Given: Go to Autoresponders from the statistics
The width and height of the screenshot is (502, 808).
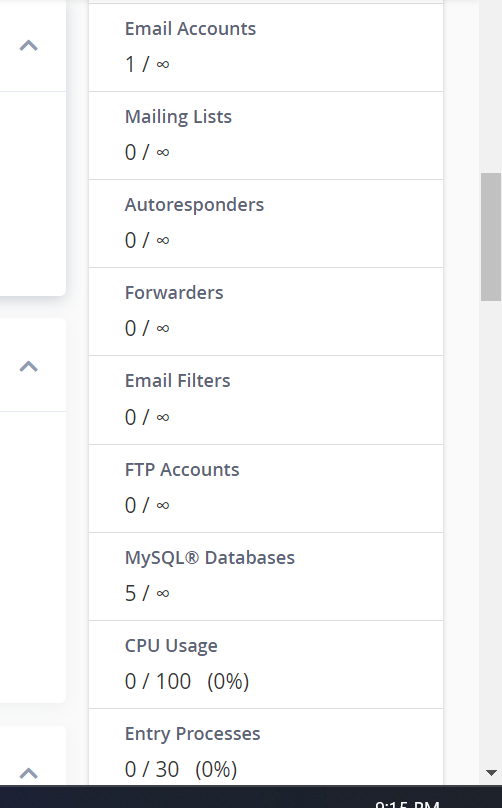Looking at the screenshot, I should (x=194, y=205).
